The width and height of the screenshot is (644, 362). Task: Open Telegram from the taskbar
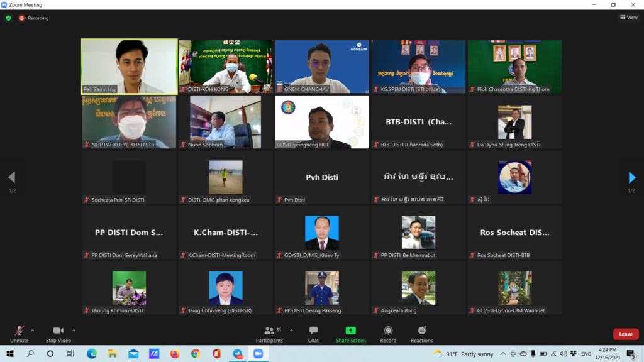pos(236,354)
